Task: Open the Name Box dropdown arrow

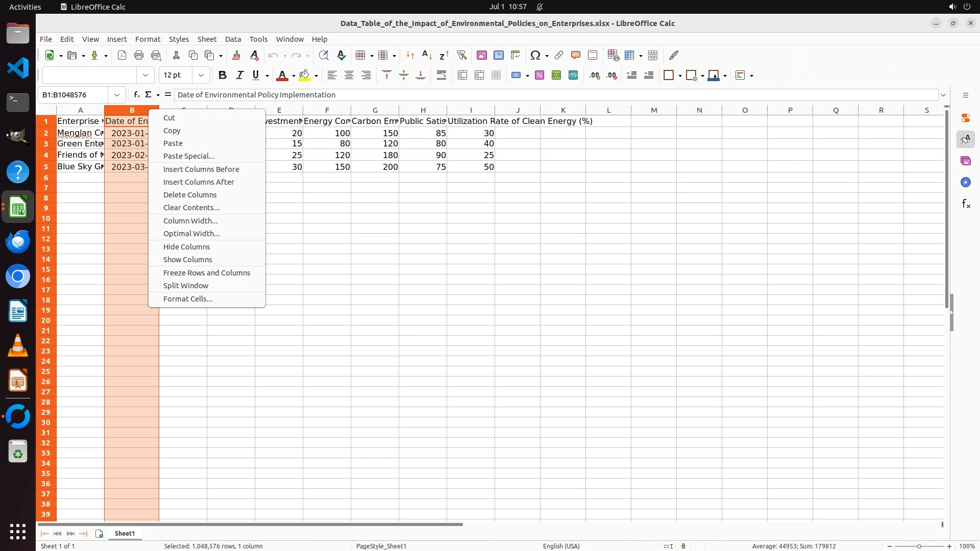Action: [117, 95]
